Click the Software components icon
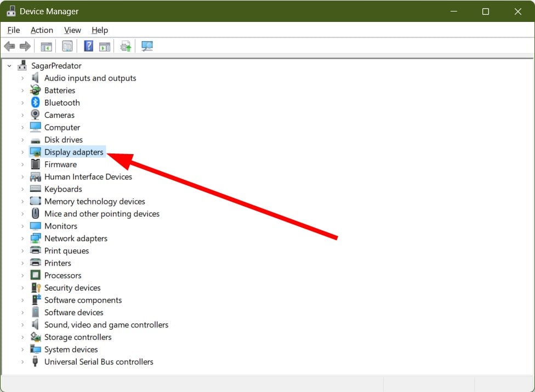 click(36, 299)
